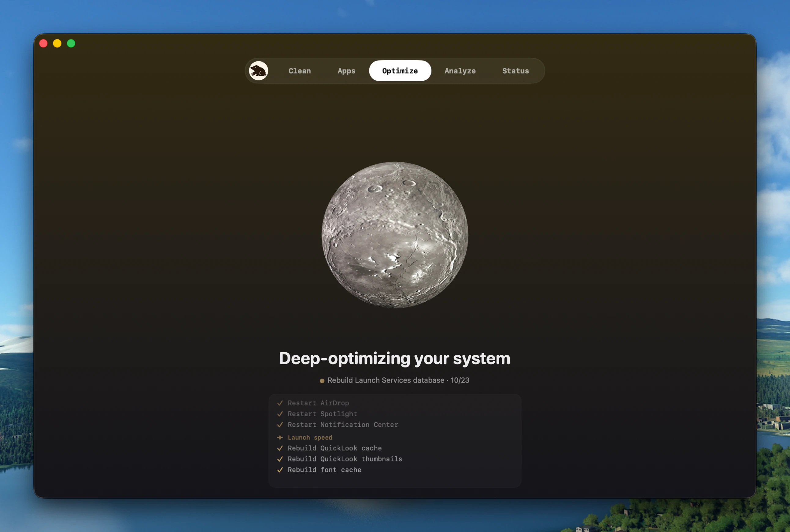Click the checkmark beside Rebuild QuickLook cache
This screenshot has height=532, width=790.
tap(280, 448)
